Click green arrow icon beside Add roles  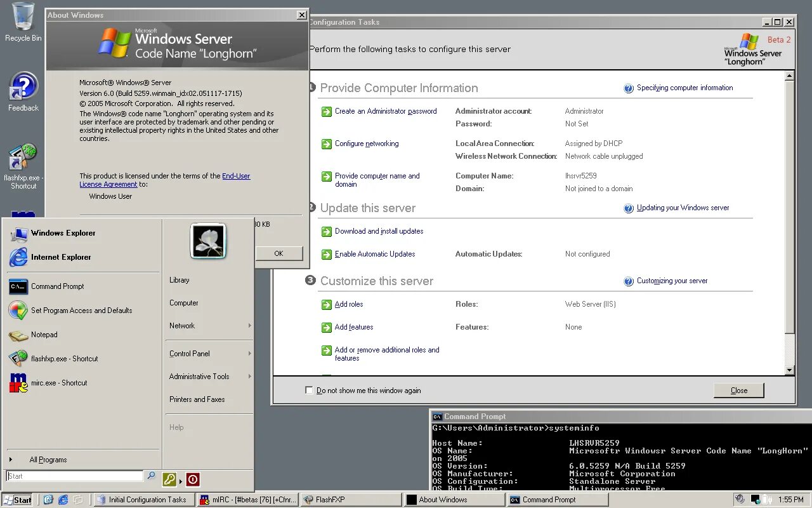(x=327, y=304)
